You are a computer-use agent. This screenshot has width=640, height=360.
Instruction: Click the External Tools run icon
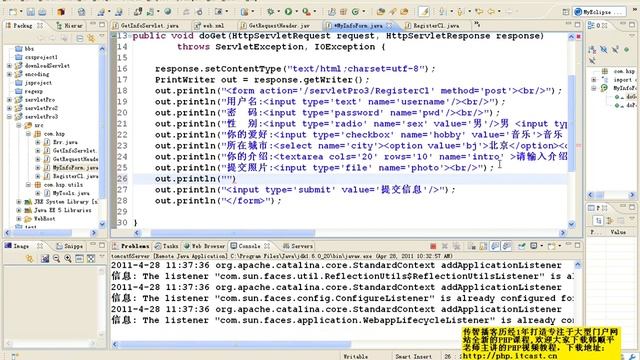(306, 12)
